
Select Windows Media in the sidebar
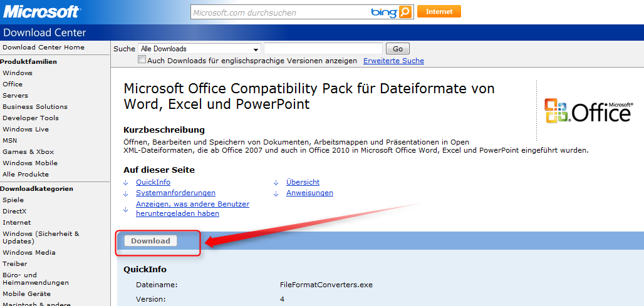tap(29, 253)
